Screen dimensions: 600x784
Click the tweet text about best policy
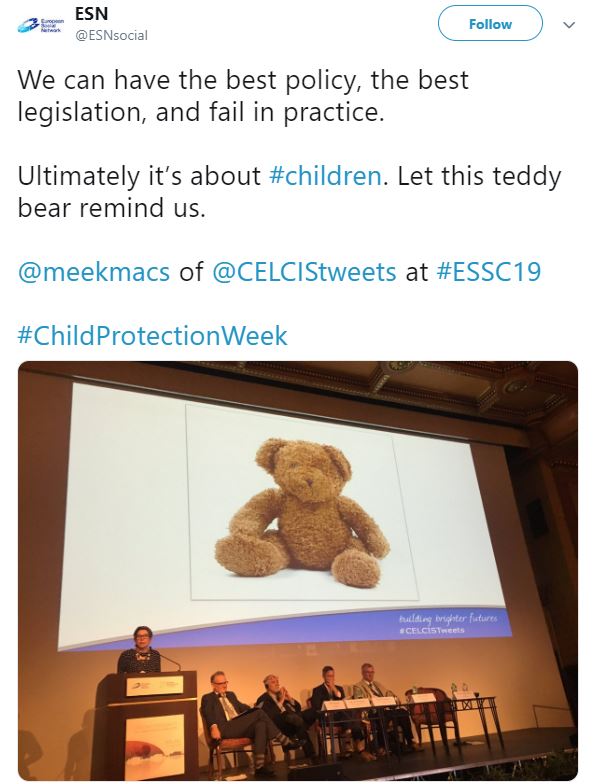[243, 96]
